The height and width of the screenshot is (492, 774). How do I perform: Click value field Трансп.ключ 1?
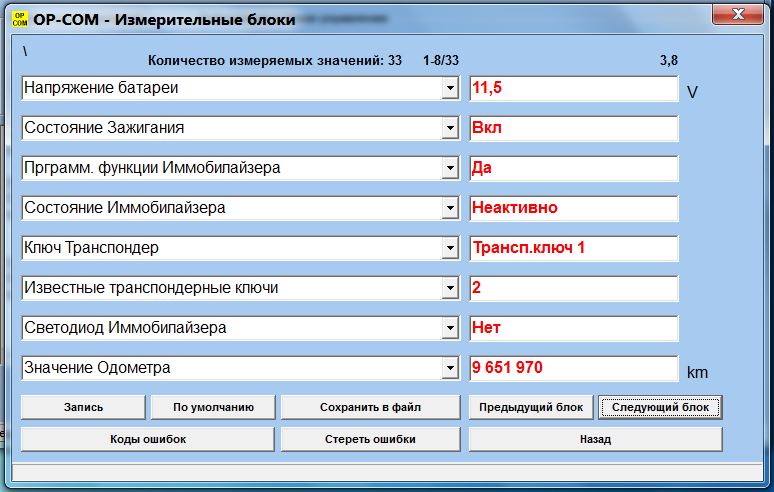pyautogui.click(x=574, y=248)
